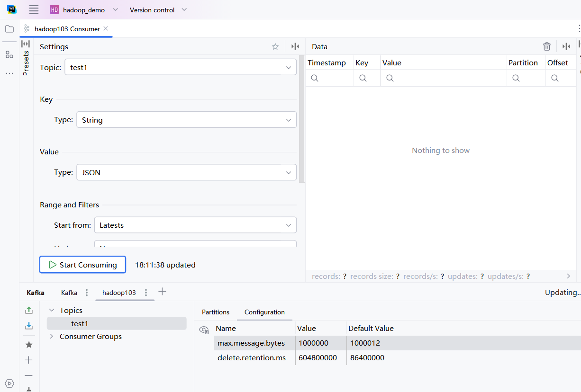Open the Services tool window icon at bottom left
This screenshot has height=392, width=581.
click(9, 383)
